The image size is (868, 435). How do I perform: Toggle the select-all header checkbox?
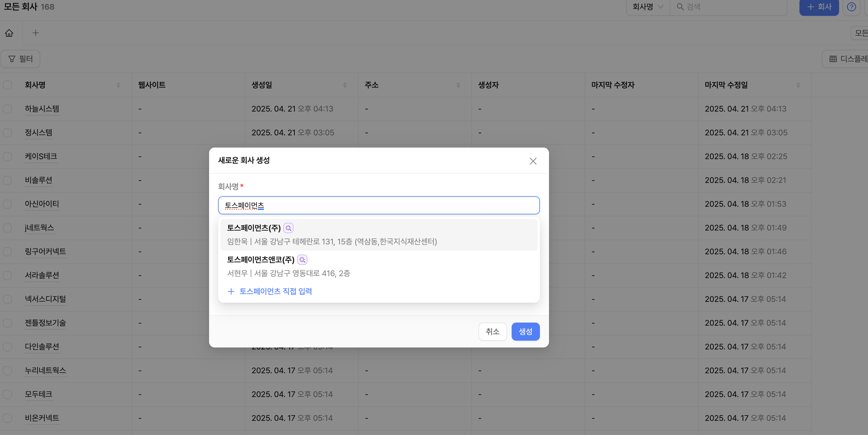(7, 85)
